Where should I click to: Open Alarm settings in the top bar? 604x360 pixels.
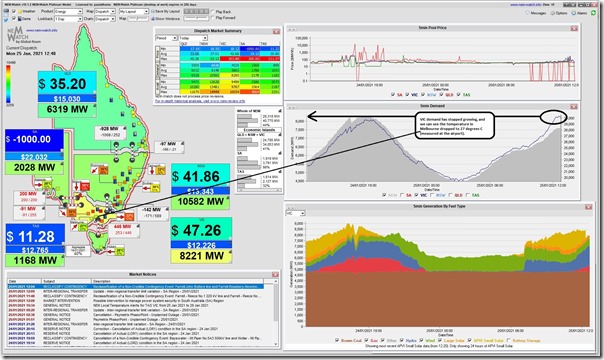click(579, 13)
